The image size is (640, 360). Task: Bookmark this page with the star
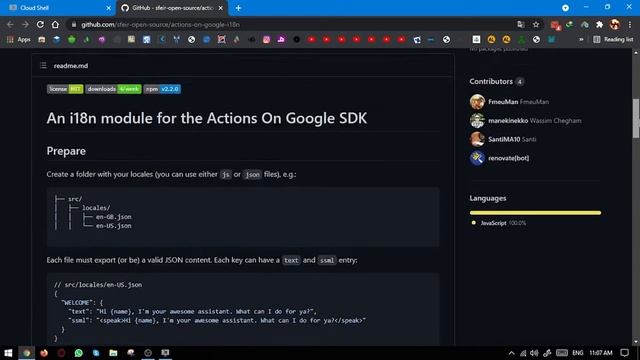pyautogui.click(x=536, y=24)
